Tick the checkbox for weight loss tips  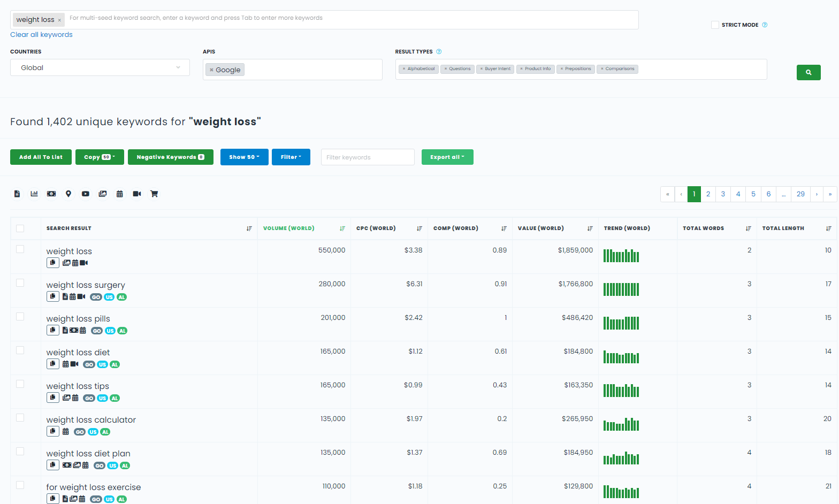pos(20,384)
